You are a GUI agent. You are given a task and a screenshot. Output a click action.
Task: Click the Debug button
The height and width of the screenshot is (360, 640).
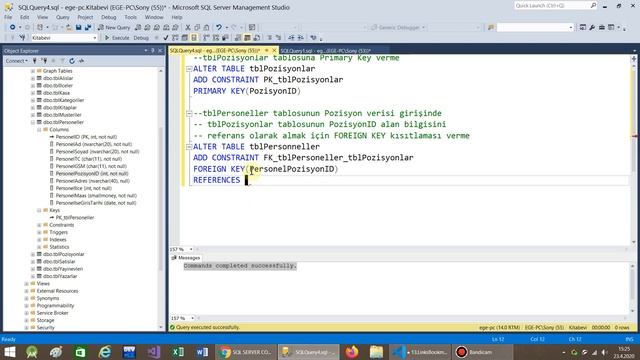click(141, 38)
